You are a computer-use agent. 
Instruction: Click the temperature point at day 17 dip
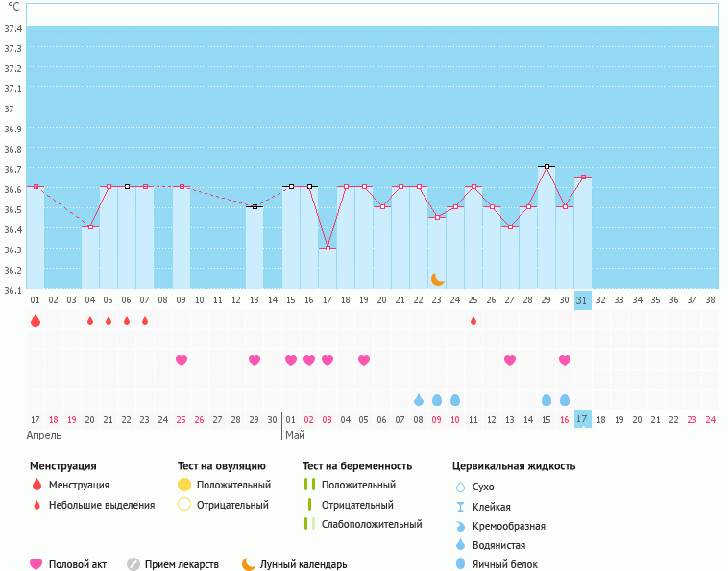[328, 248]
